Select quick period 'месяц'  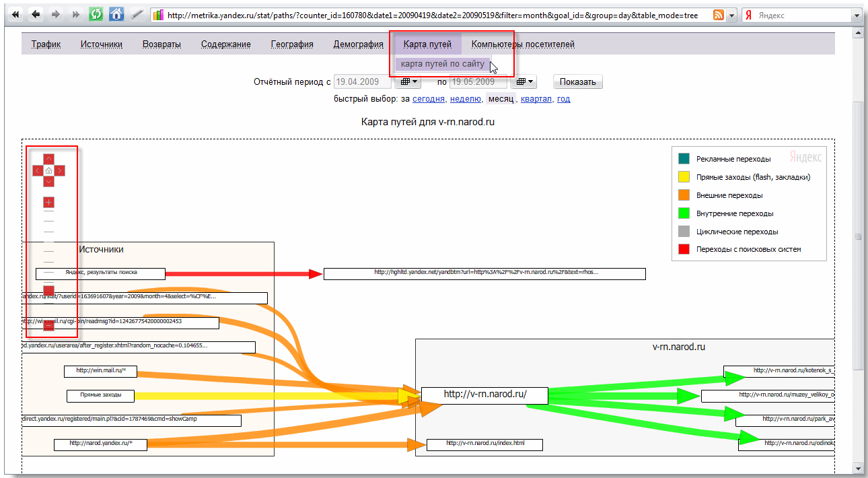501,98
